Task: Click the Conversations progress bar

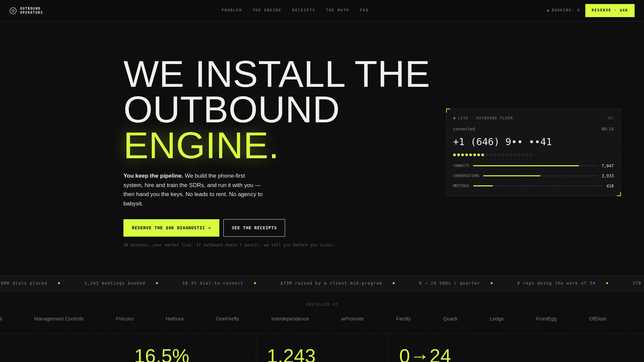Action: coord(540,176)
